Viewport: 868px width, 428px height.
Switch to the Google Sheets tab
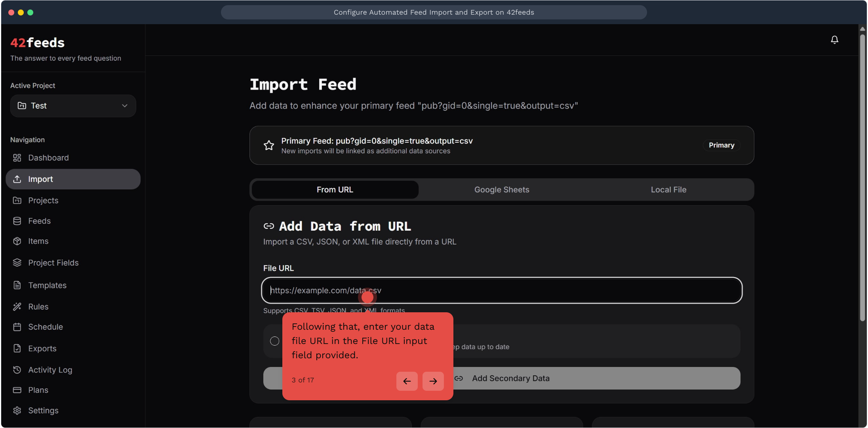coord(502,190)
